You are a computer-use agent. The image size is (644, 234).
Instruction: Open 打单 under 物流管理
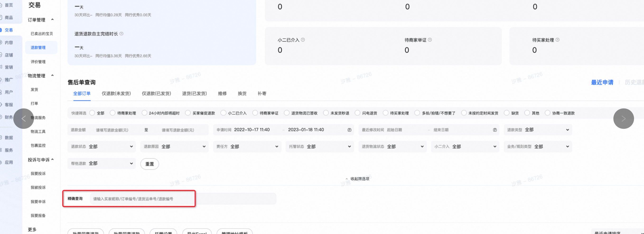click(34, 103)
